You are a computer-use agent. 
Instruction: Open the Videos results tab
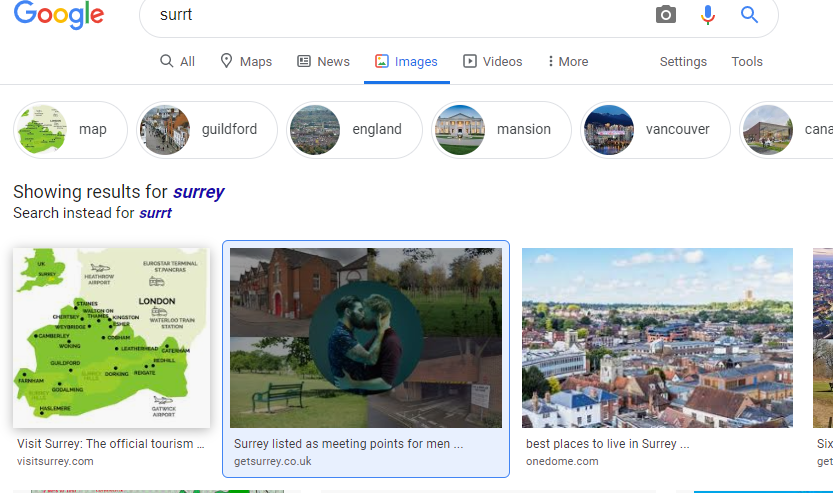point(492,62)
